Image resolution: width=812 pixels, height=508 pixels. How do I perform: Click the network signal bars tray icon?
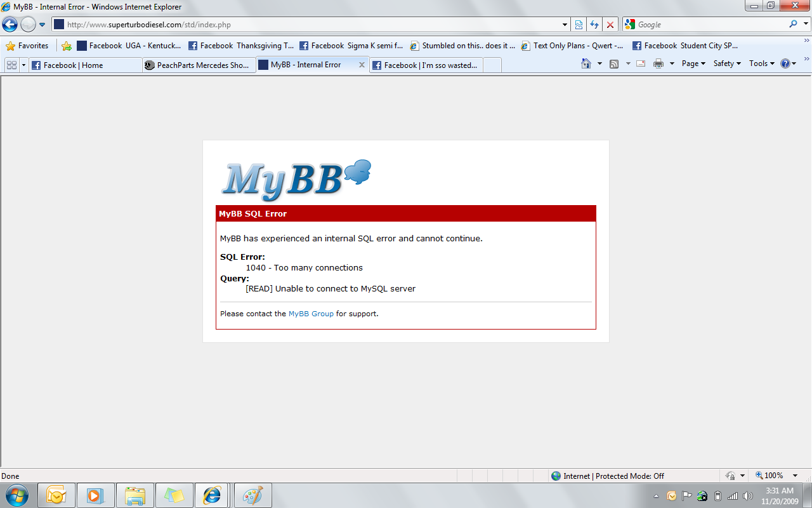click(x=733, y=496)
